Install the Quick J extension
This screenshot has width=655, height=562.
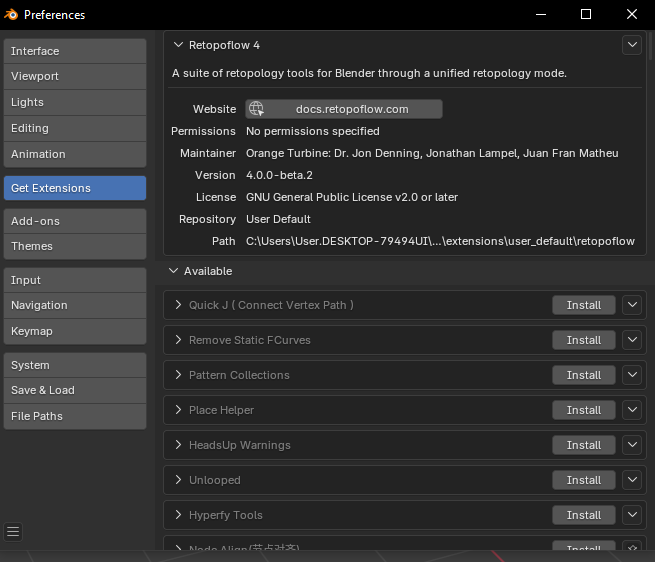point(583,305)
